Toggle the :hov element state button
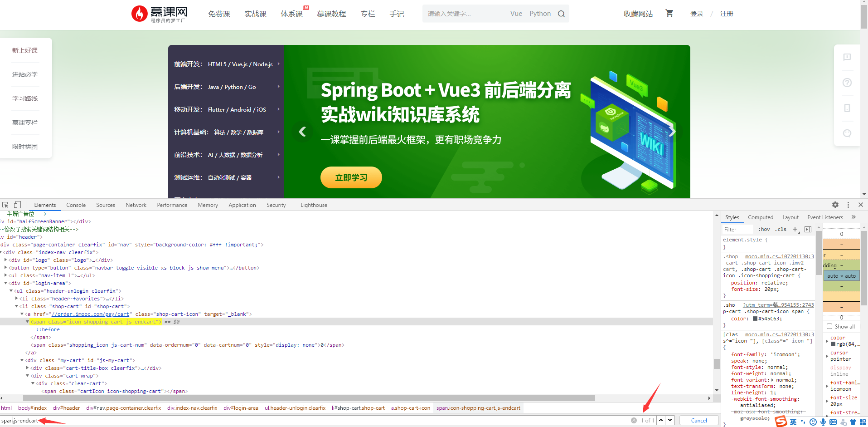The width and height of the screenshot is (868, 427). 764,230
